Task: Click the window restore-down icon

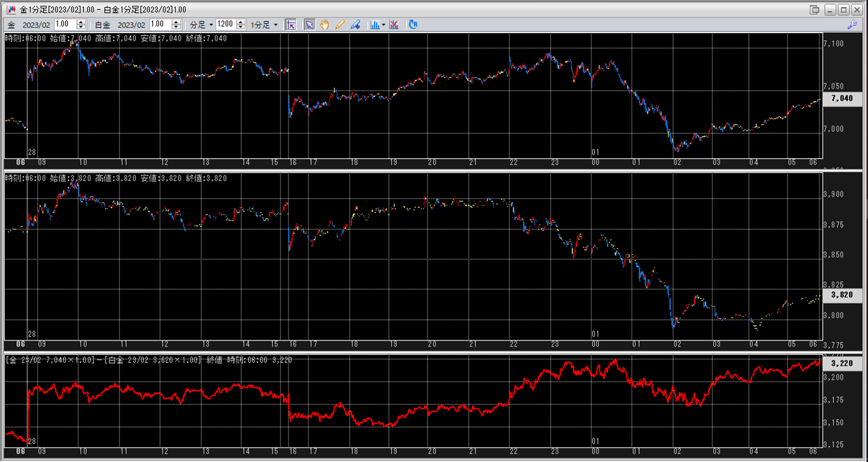Action: pos(814,9)
